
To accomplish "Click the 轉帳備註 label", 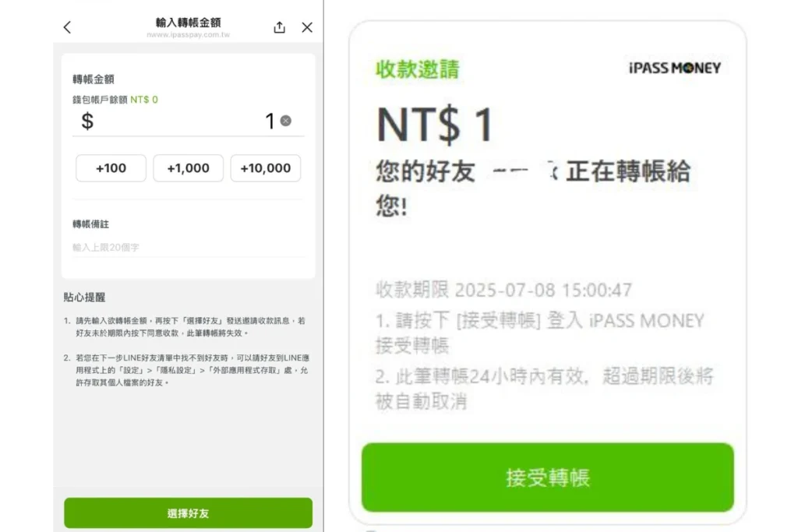I will [90, 224].
